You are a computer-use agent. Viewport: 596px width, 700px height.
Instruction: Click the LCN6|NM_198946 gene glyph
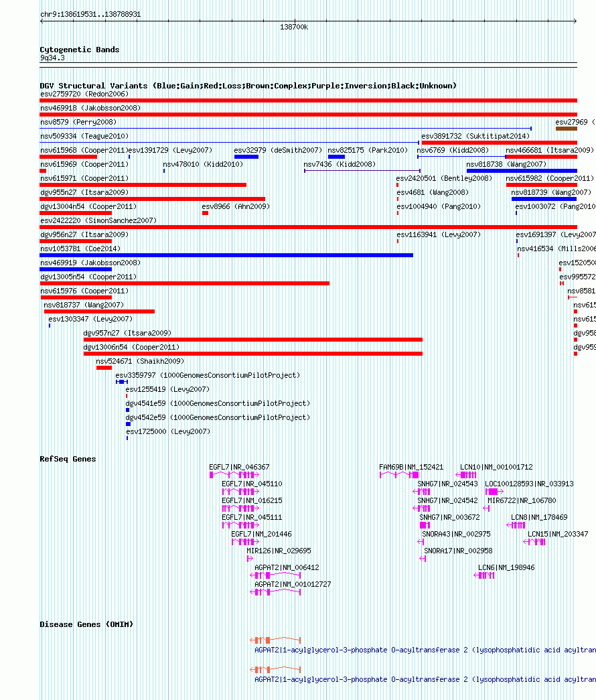click(484, 575)
